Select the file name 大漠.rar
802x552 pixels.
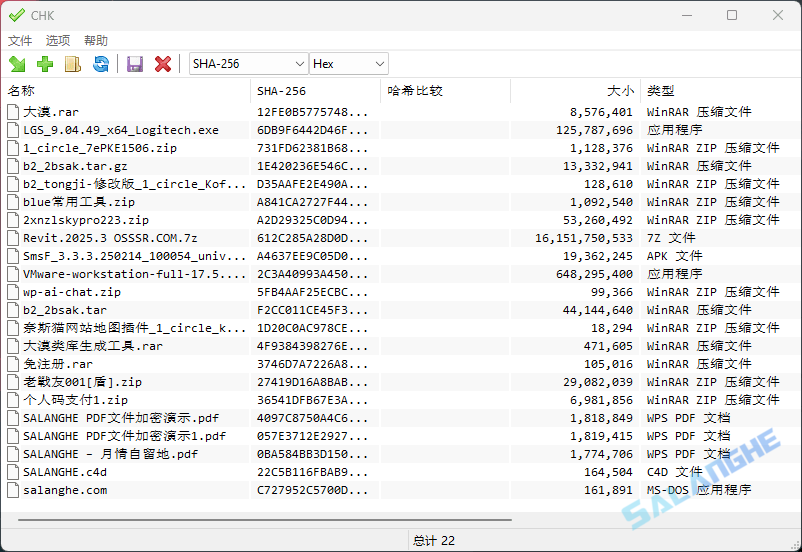(x=51, y=112)
